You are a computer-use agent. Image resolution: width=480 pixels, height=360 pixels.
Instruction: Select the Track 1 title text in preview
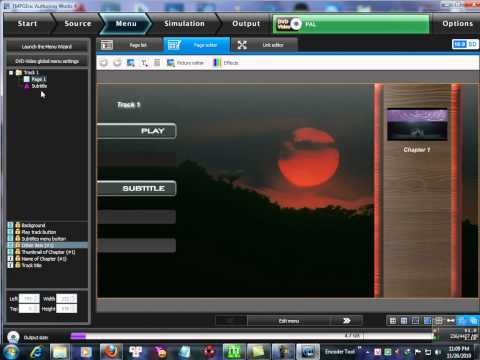(129, 105)
